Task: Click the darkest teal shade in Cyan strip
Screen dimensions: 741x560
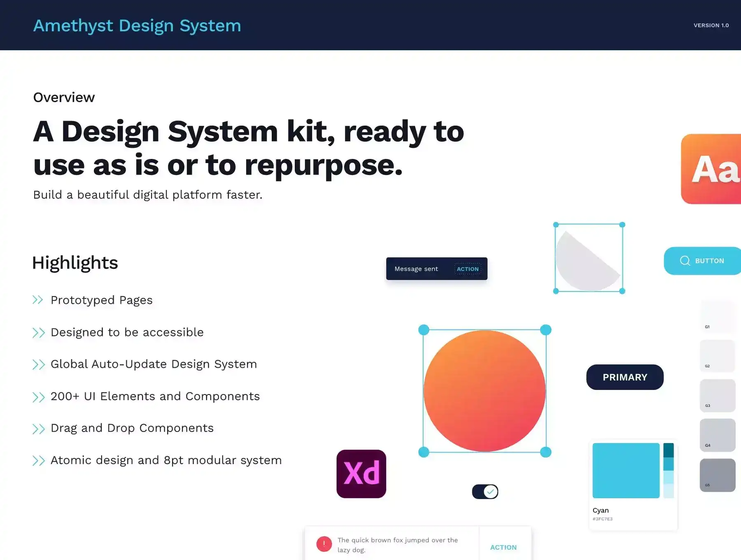Action: click(669, 450)
